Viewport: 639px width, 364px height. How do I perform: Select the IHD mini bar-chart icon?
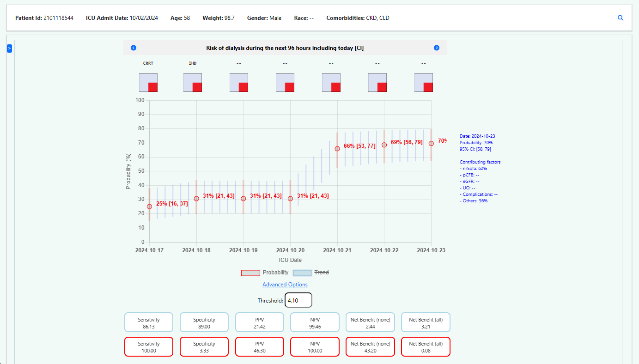[192, 82]
